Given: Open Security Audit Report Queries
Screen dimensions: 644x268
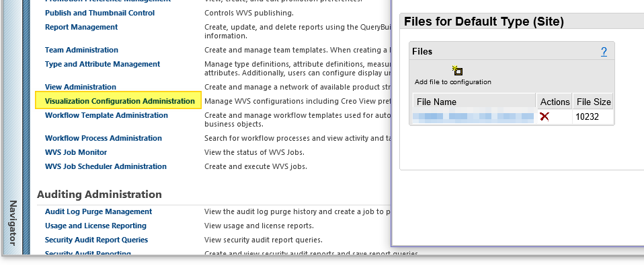Looking at the screenshot, I should pos(96,240).
